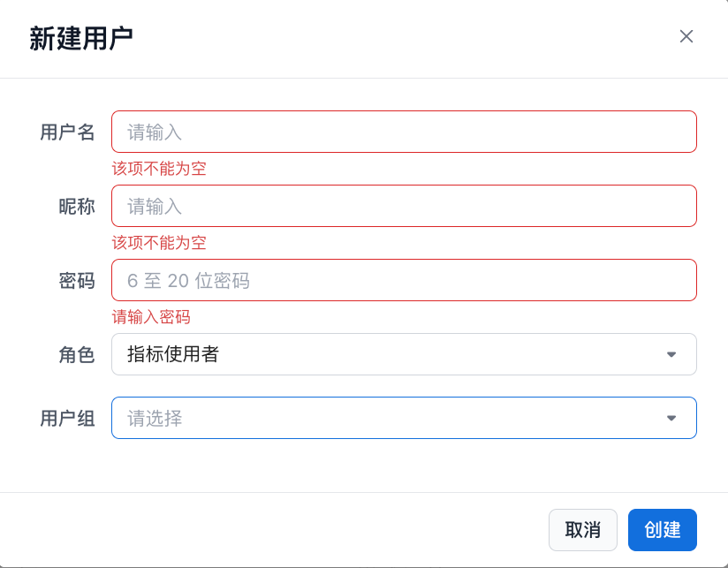Expand the 角色 dropdown caret arrow
The height and width of the screenshot is (568, 728).
click(671, 354)
